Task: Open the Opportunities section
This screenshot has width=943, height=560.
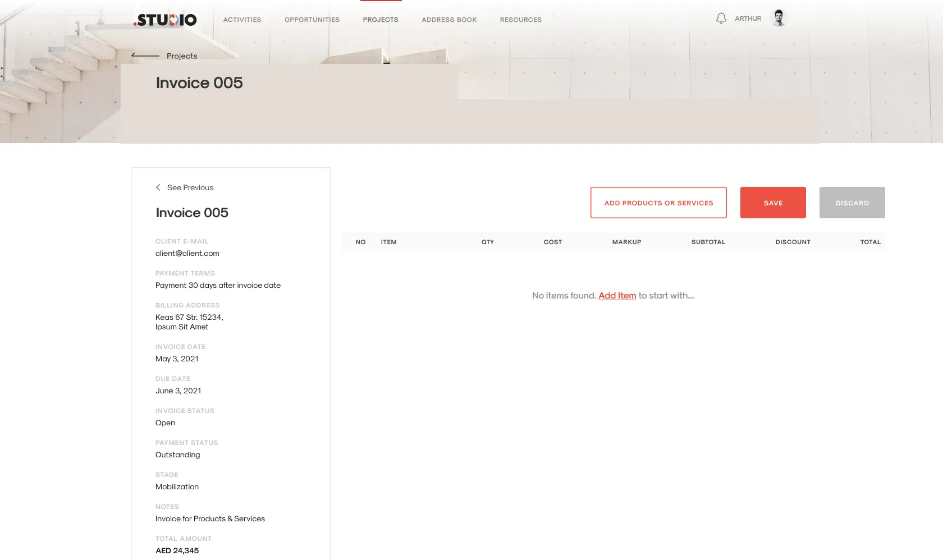Action: [312, 20]
